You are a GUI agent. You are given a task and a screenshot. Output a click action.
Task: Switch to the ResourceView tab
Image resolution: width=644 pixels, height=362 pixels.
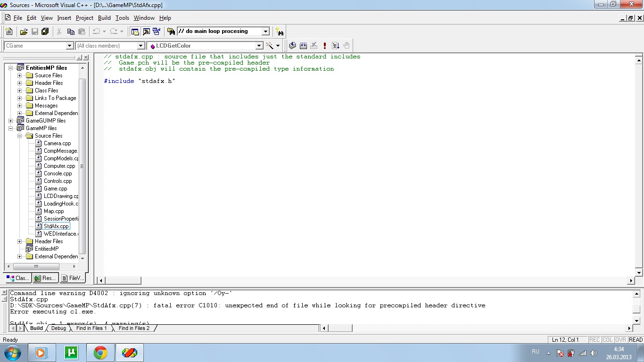pos(45,278)
